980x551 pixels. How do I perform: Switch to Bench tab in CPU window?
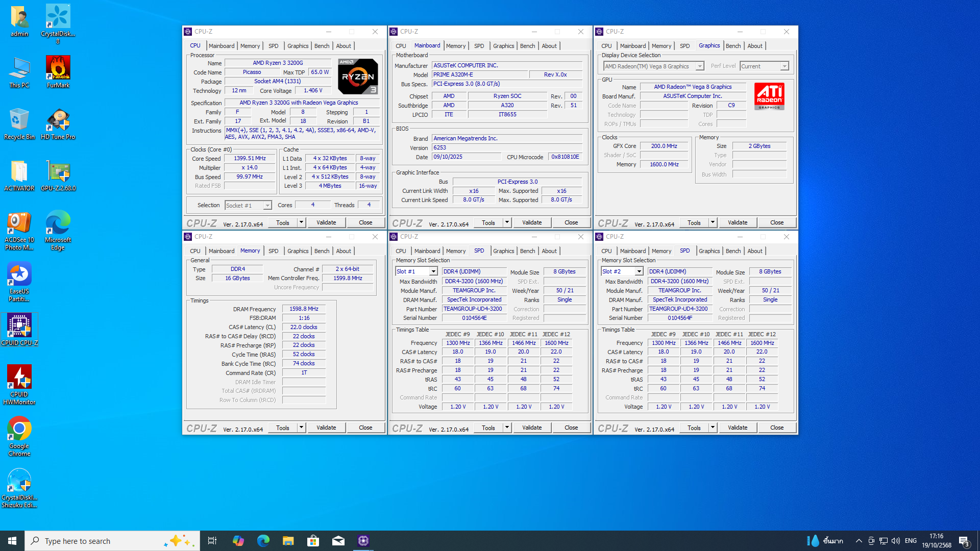322,46
